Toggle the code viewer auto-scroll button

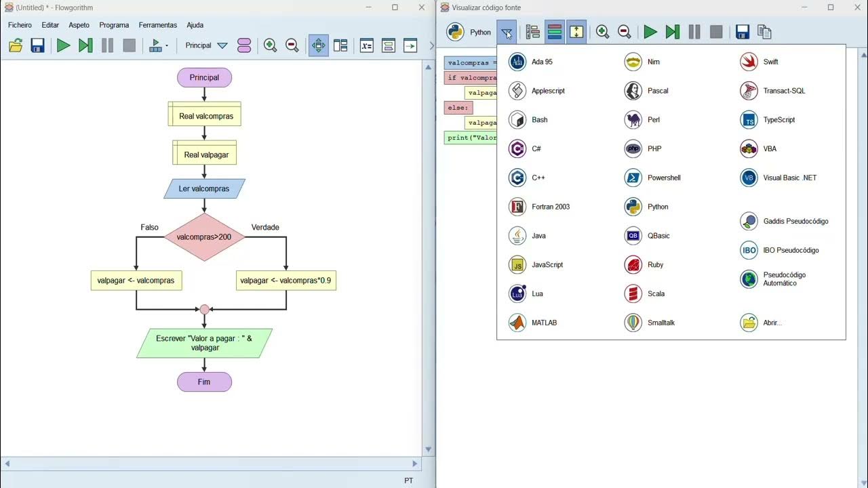[576, 32]
